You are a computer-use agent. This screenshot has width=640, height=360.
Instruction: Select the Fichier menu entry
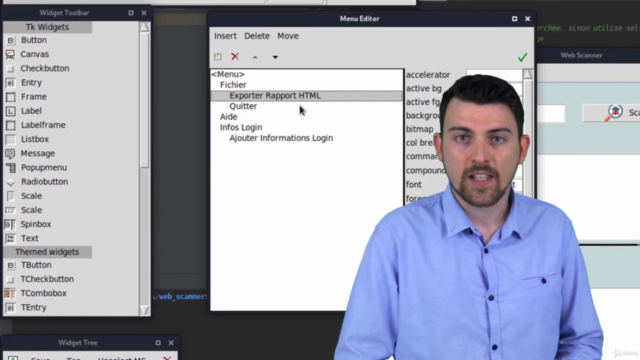(x=233, y=85)
